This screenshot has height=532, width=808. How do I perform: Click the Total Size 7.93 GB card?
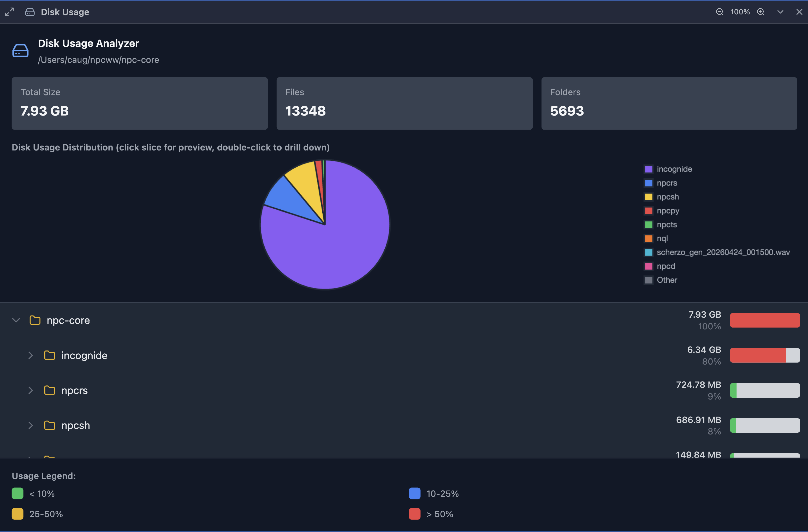point(140,104)
